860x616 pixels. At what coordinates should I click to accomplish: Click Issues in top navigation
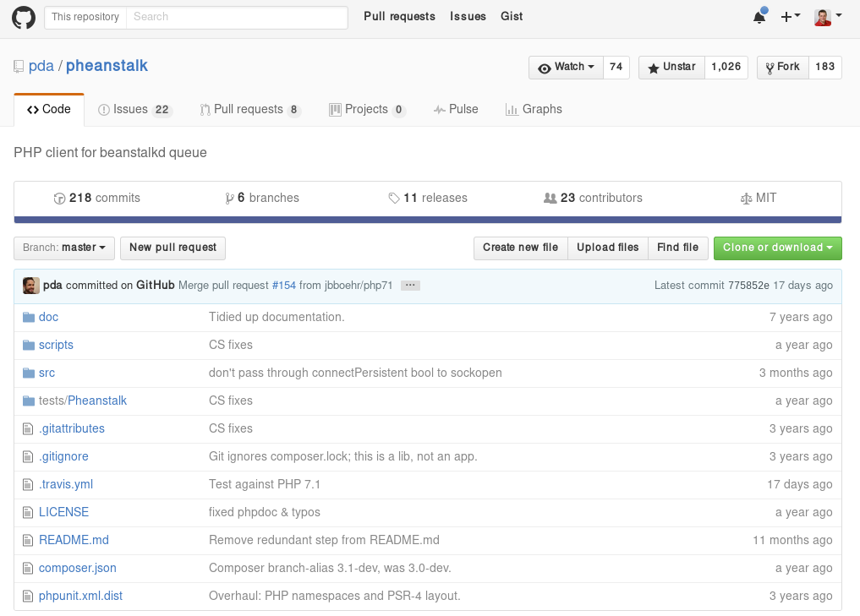click(x=468, y=16)
